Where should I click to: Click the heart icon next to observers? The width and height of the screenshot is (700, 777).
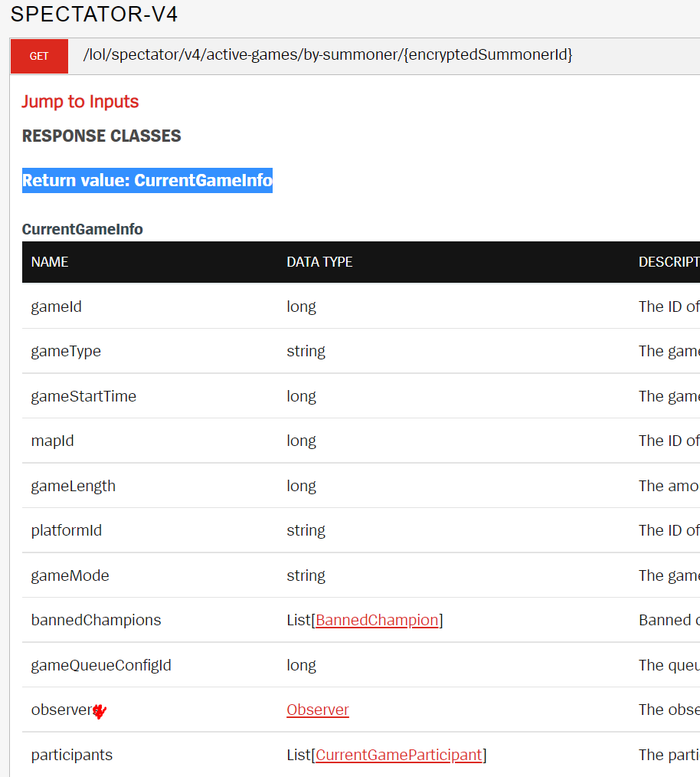[98, 711]
